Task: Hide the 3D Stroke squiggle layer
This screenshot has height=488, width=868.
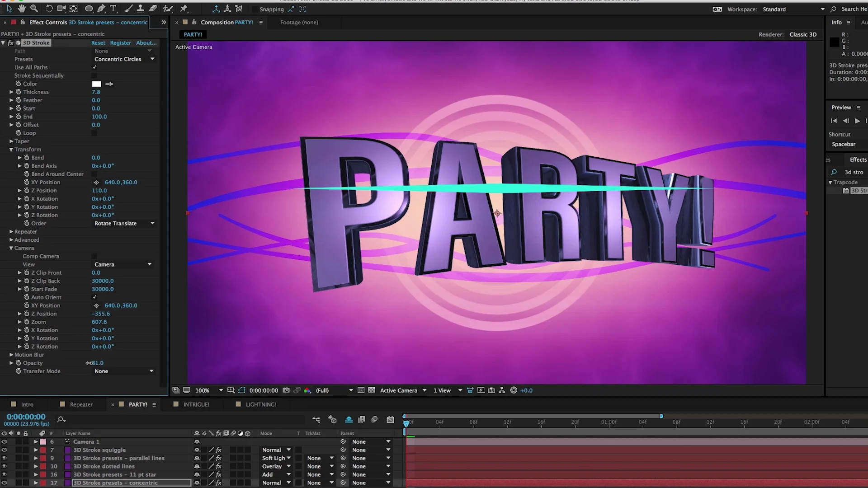Action: pos(5,450)
